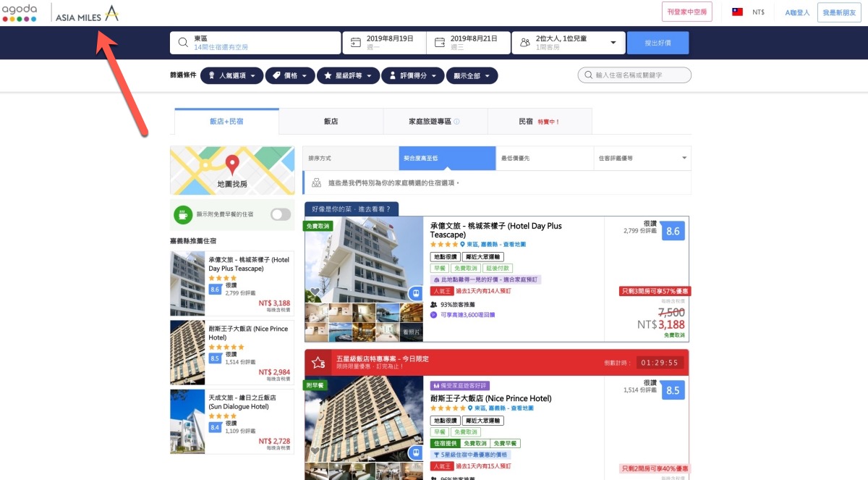Open Hotel Day Plus Teascape title in results
This screenshot has height=480, width=868.
495,230
